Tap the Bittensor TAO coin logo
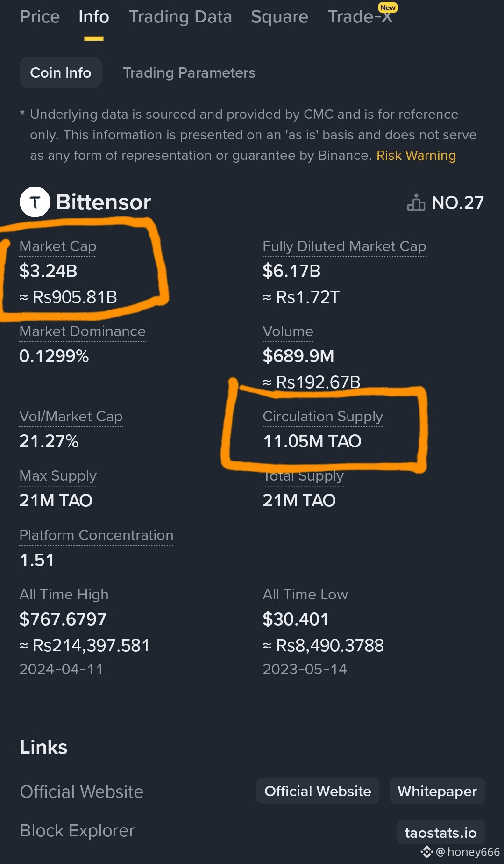Screen dimensions: 504x864 click(x=35, y=202)
